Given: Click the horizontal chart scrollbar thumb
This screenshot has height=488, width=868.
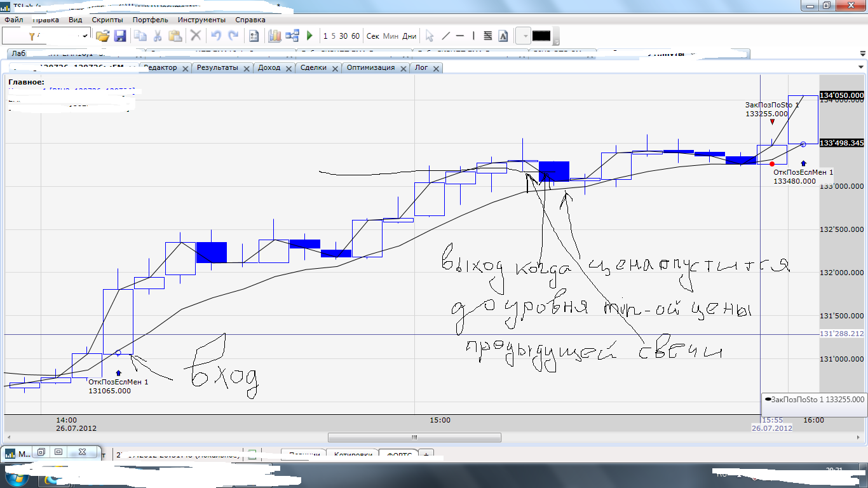Looking at the screenshot, I should coord(414,437).
